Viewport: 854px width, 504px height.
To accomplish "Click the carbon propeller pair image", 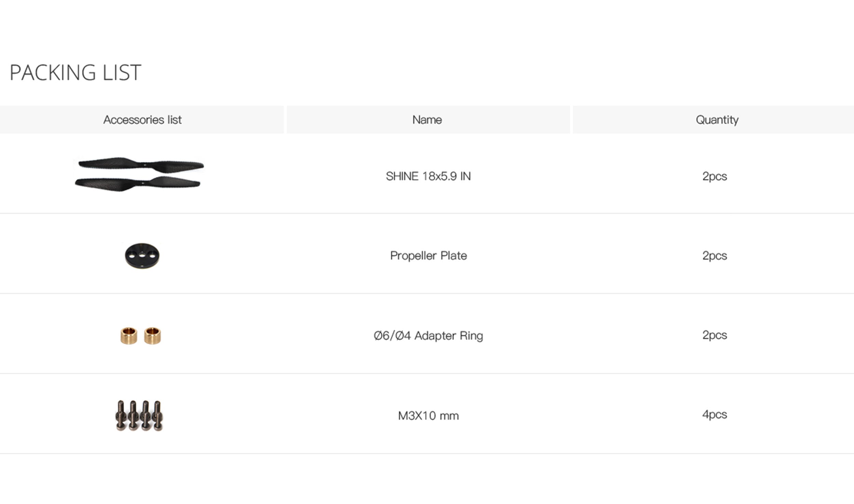I will (x=139, y=174).
